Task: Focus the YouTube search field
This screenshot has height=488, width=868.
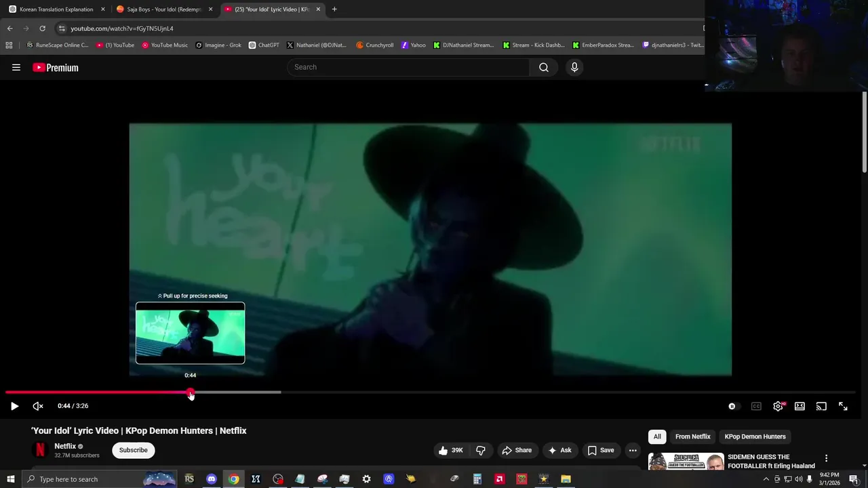Action: (x=409, y=67)
